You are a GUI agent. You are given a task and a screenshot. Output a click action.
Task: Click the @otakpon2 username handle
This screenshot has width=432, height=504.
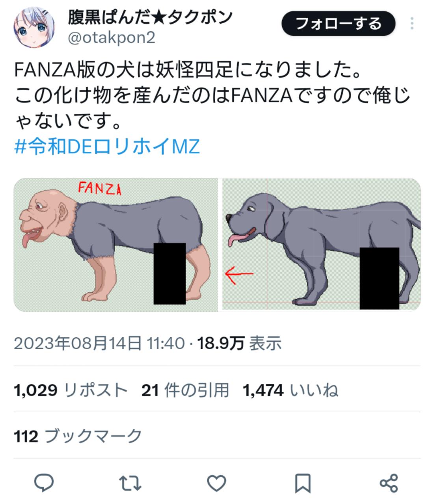coord(112,38)
